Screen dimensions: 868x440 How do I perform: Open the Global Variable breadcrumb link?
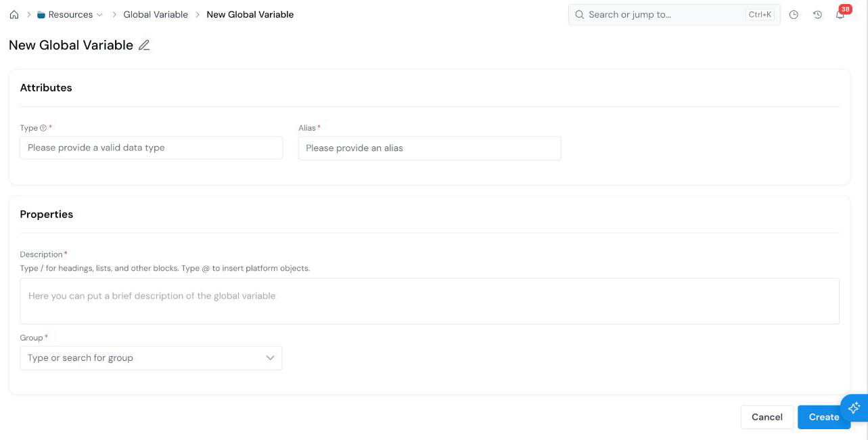click(156, 14)
